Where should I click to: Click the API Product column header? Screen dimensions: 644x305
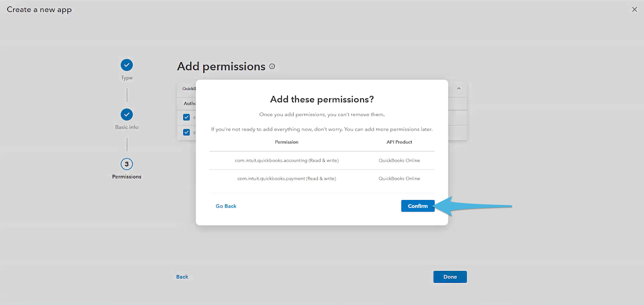pos(399,142)
